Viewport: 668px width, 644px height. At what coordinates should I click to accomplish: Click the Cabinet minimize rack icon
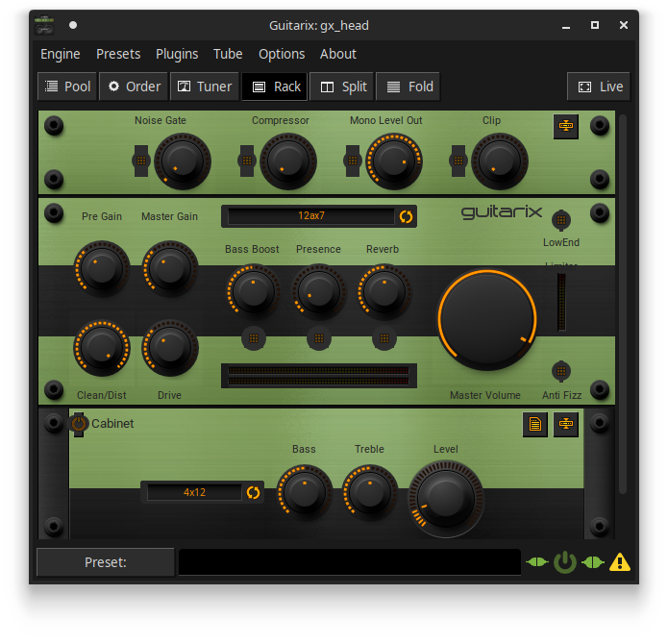(x=566, y=424)
